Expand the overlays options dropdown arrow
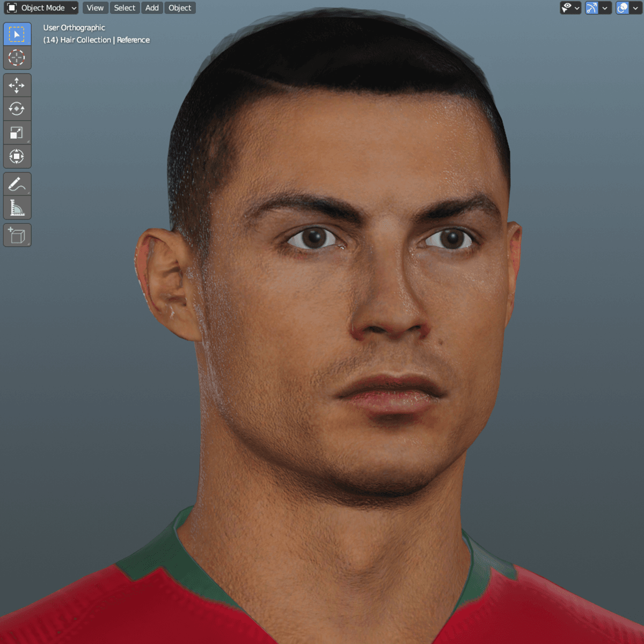The width and height of the screenshot is (644, 644). coord(636,8)
